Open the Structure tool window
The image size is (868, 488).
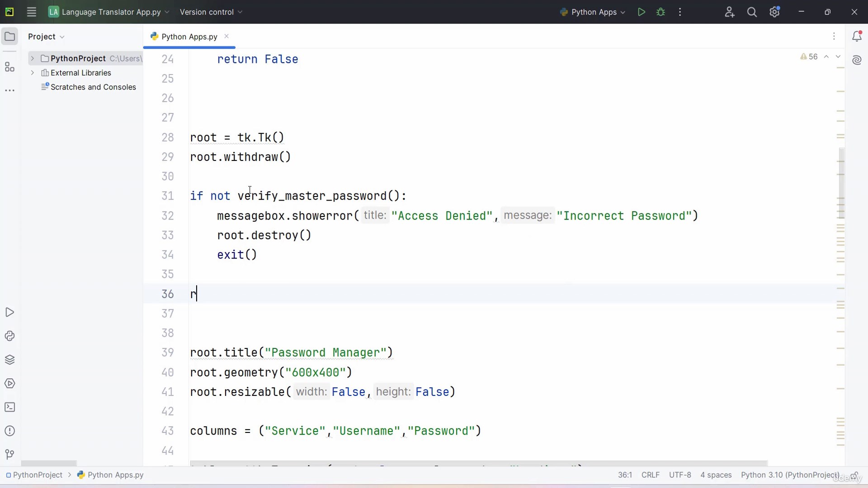point(9,67)
